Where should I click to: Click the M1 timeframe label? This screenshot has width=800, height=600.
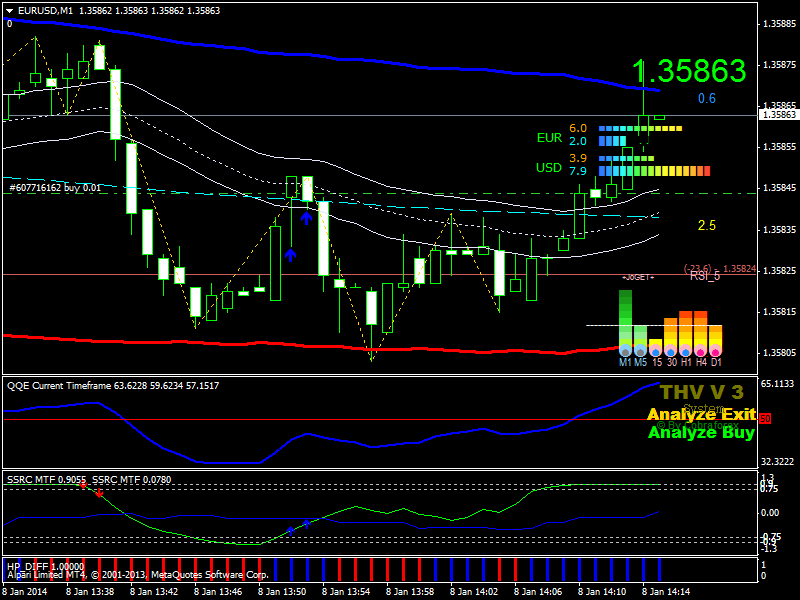click(x=625, y=362)
